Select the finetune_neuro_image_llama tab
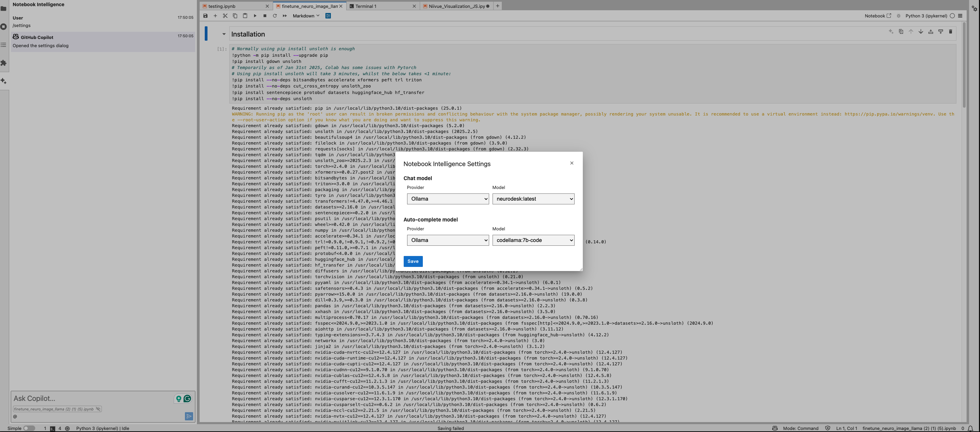This screenshot has height=432, width=980. pos(310,6)
